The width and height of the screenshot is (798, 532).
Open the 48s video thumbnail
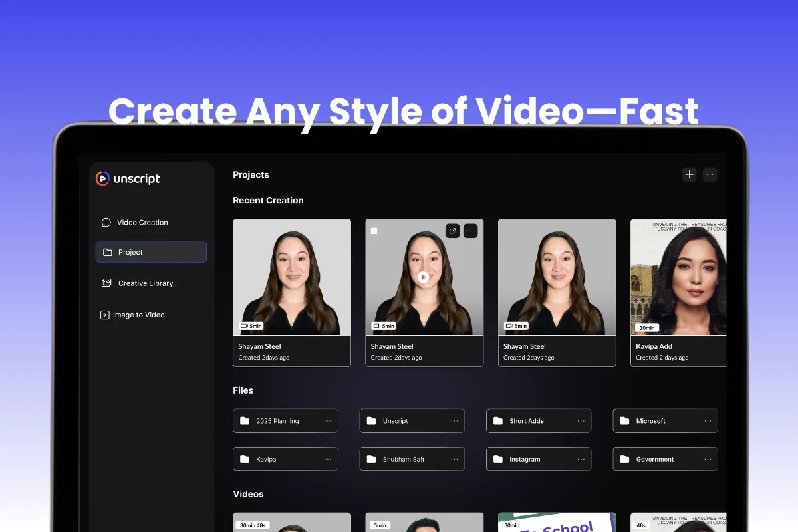click(x=678, y=522)
